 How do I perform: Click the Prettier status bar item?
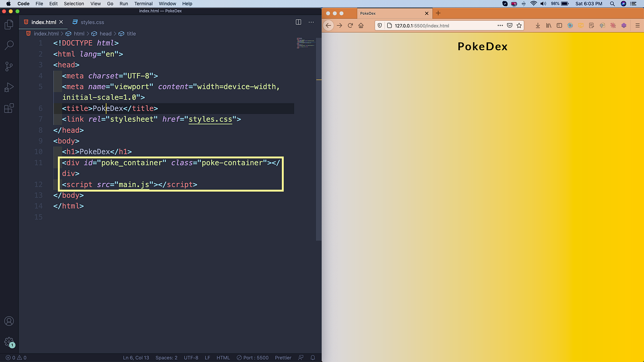pyautogui.click(x=283, y=357)
